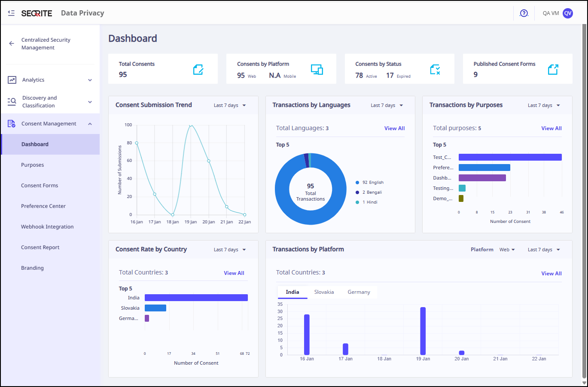Open Last 7 days dropdown in Consent Submission Trend

click(x=230, y=105)
